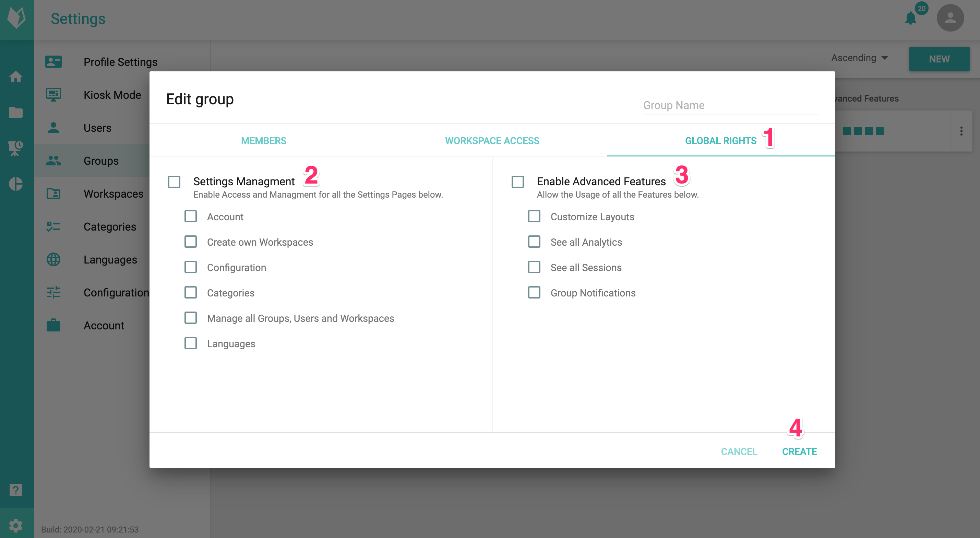
Task: Check Manage all Groups, Users and Workspaces
Action: tap(191, 318)
